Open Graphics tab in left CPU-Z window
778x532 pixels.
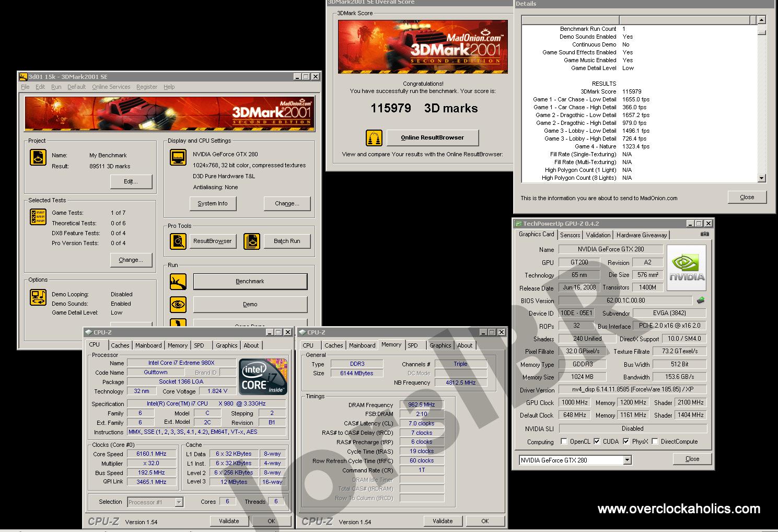[226, 345]
